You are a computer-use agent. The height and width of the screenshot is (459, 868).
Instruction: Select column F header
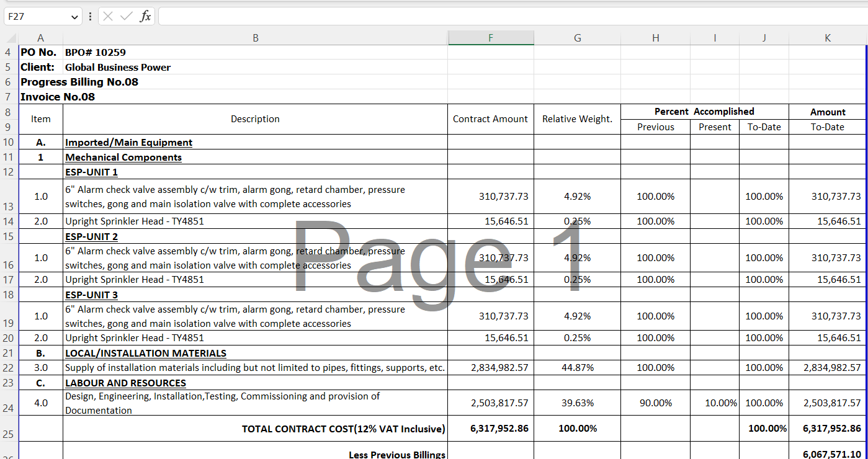[491, 38]
